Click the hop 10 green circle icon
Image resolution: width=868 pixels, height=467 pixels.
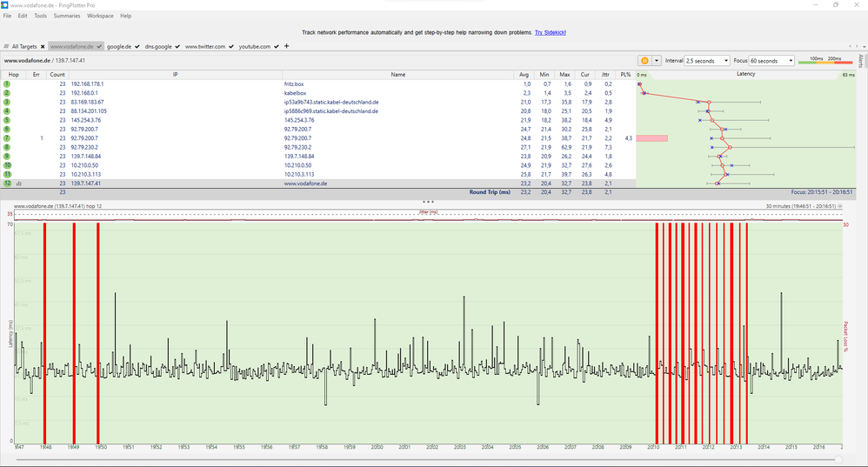7,165
